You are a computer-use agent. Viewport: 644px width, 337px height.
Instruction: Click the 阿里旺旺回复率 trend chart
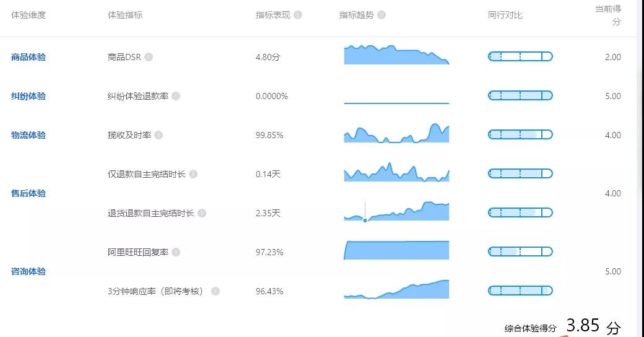(396, 250)
